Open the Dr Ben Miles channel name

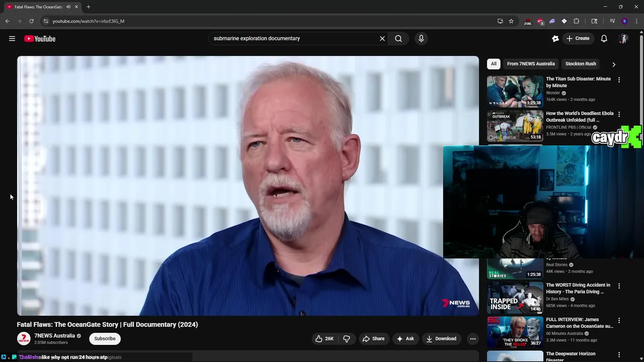pos(558,299)
